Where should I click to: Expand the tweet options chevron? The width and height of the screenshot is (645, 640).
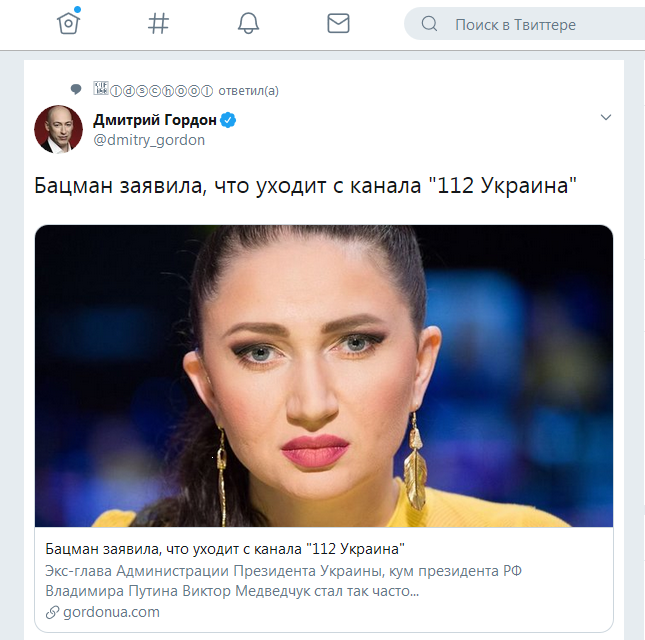[606, 118]
